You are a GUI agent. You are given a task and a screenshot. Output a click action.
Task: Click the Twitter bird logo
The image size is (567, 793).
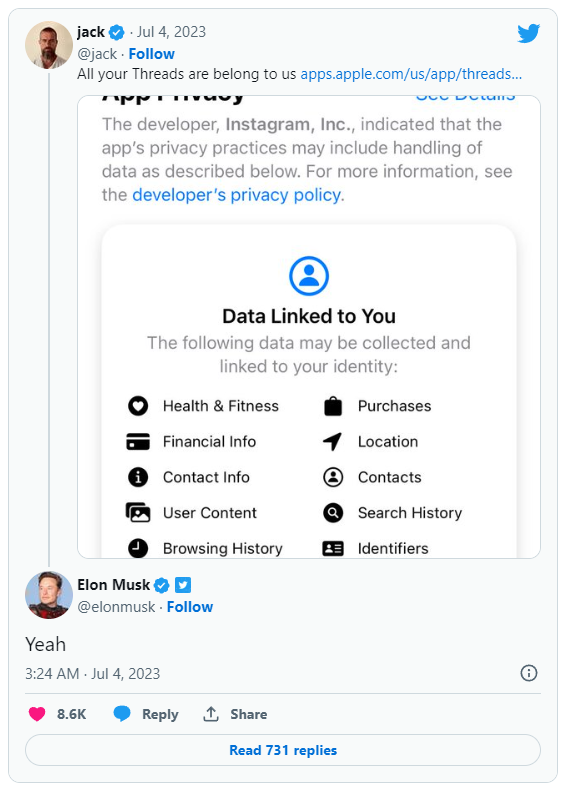click(528, 33)
